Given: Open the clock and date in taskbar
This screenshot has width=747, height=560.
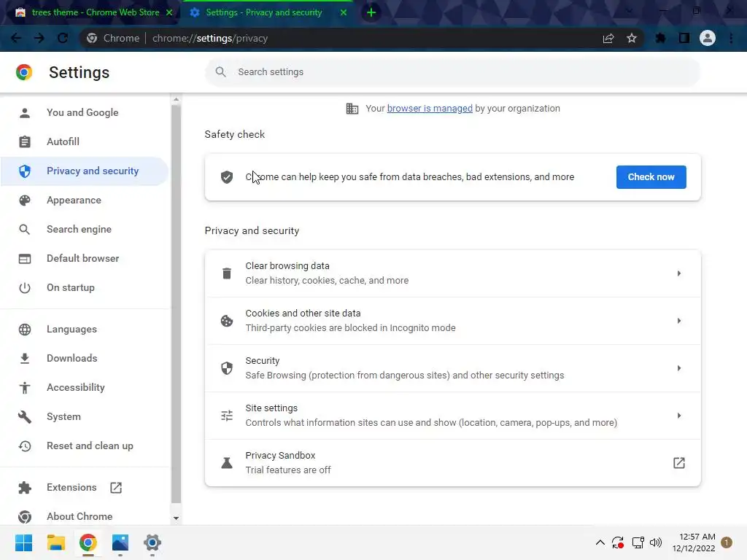Looking at the screenshot, I should pos(694,542).
